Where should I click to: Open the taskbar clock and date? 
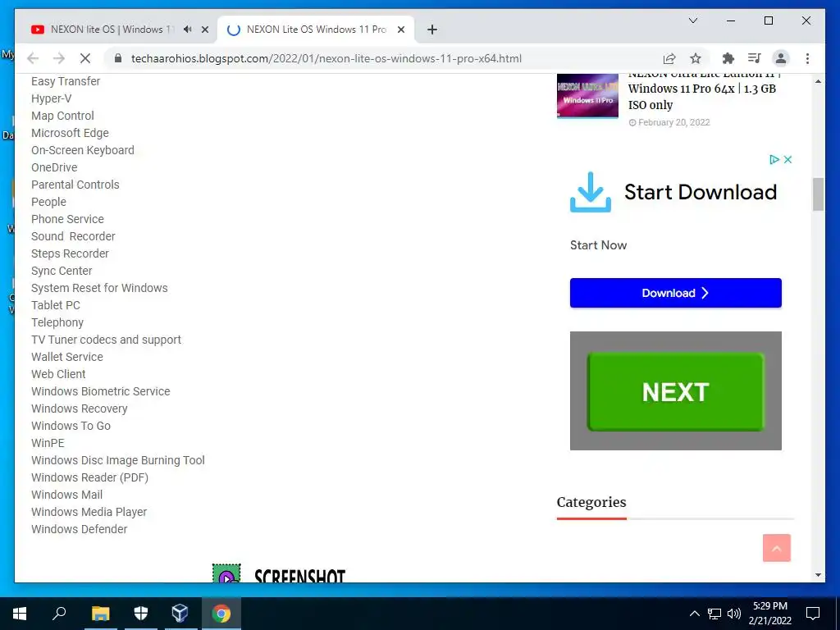click(x=769, y=614)
